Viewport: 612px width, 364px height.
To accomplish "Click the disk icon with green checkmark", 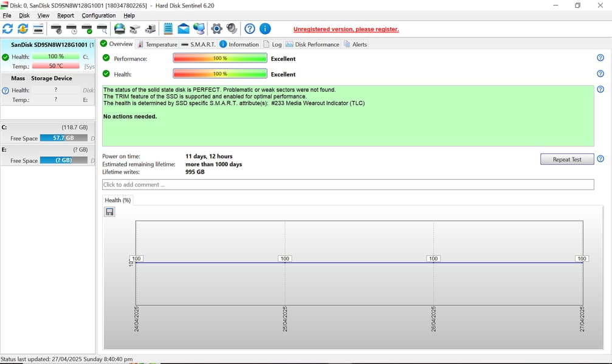I will (x=87, y=29).
